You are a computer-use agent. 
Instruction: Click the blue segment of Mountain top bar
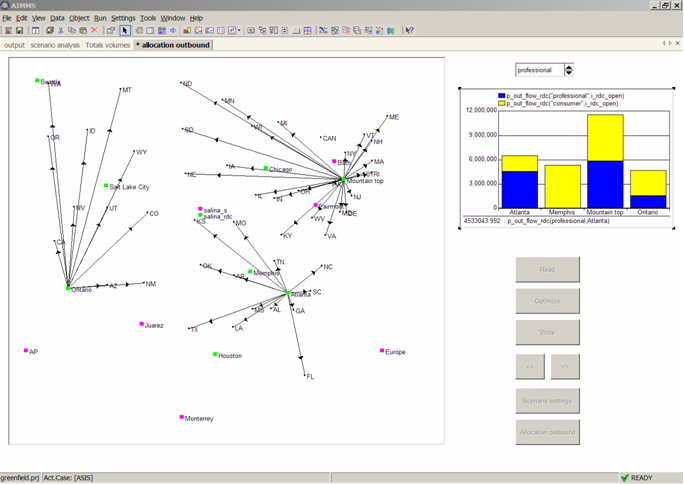coord(605,184)
